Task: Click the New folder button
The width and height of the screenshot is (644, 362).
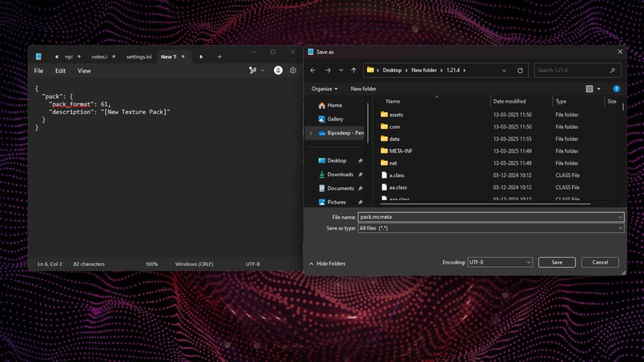Action: coord(363,89)
